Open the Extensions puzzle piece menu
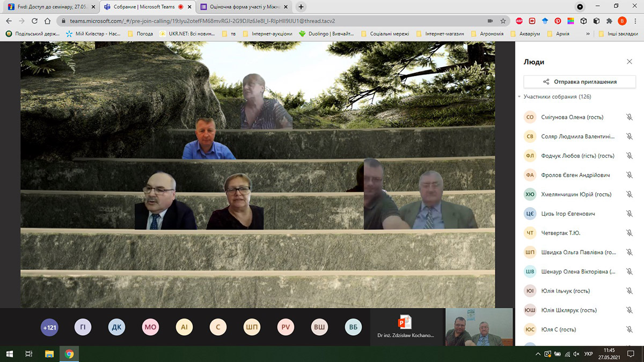Image resolution: width=644 pixels, height=362 pixels. pos(609,21)
